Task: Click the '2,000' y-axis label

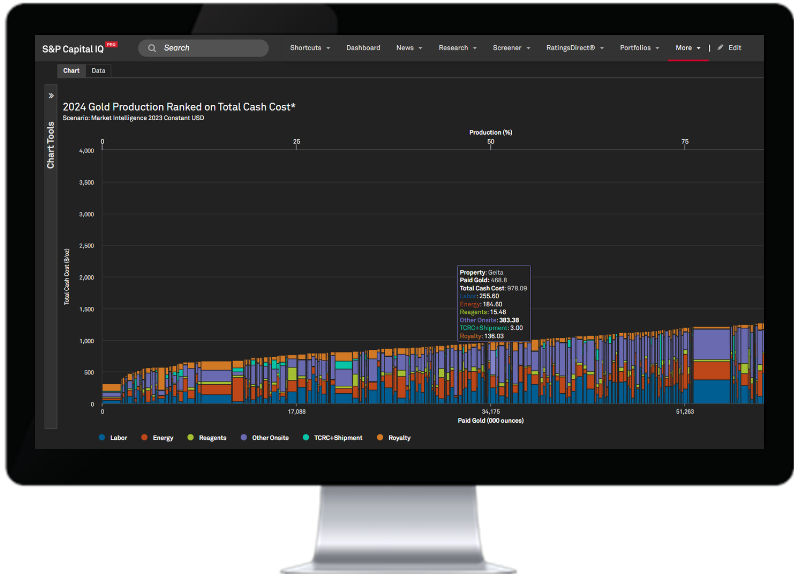Action: click(x=87, y=278)
